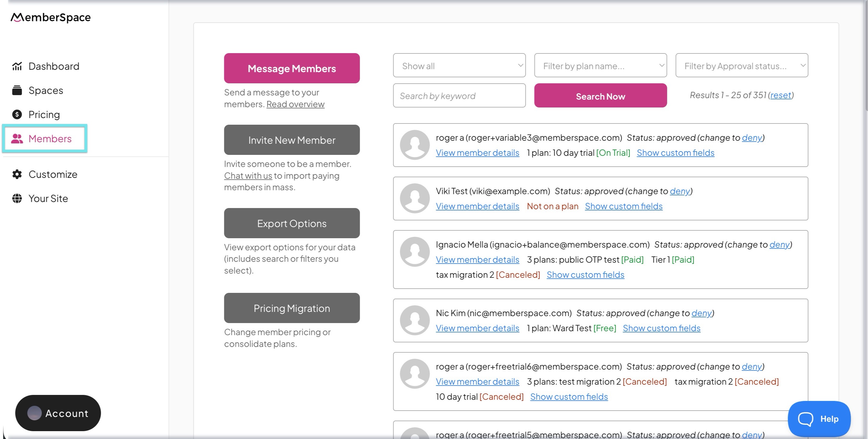Image resolution: width=868 pixels, height=439 pixels.
Task: Click Viki Test's avatar thumbnail
Action: [414, 198]
